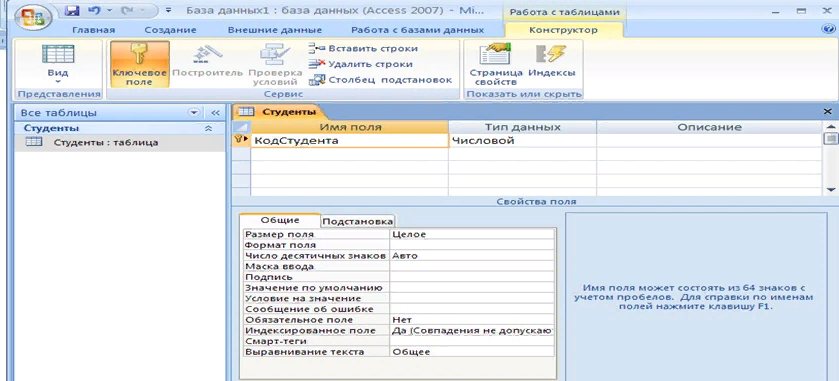Open the Внешние данные tab
Viewport: 839px width, 381px height.
click(275, 30)
